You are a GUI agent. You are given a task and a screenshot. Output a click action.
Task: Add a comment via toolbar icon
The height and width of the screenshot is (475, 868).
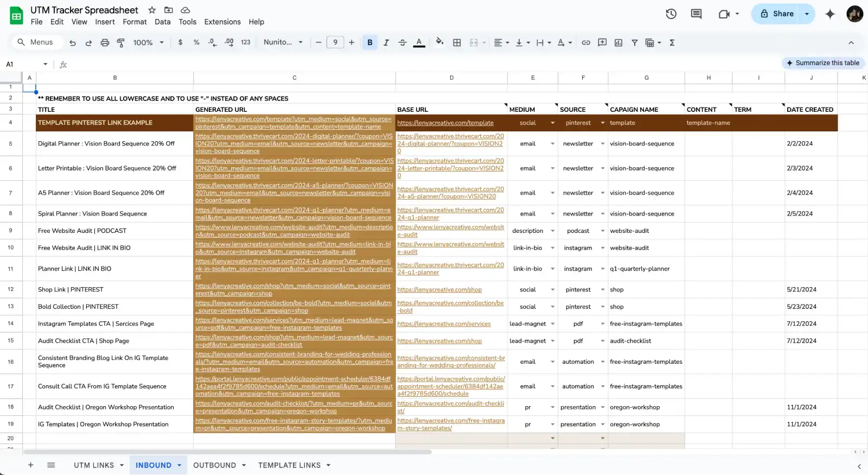coord(602,42)
